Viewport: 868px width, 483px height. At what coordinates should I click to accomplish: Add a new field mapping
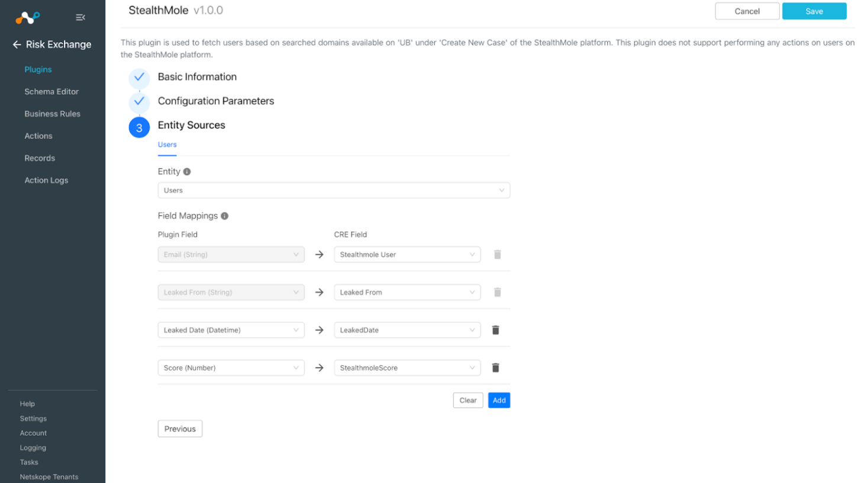click(x=499, y=401)
